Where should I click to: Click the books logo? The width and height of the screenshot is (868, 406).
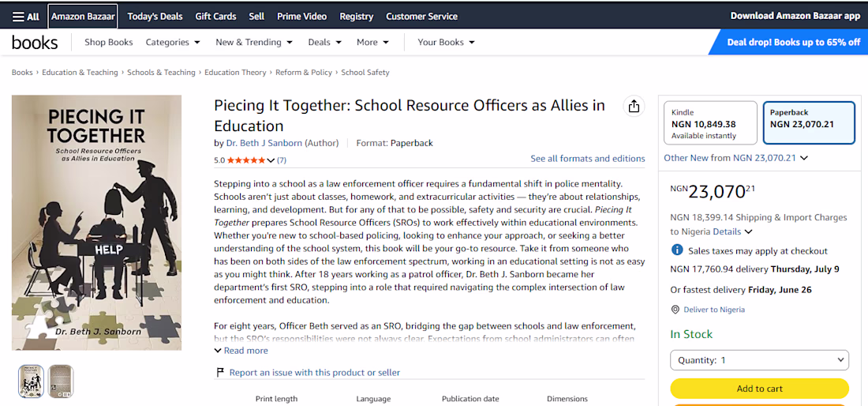click(35, 42)
